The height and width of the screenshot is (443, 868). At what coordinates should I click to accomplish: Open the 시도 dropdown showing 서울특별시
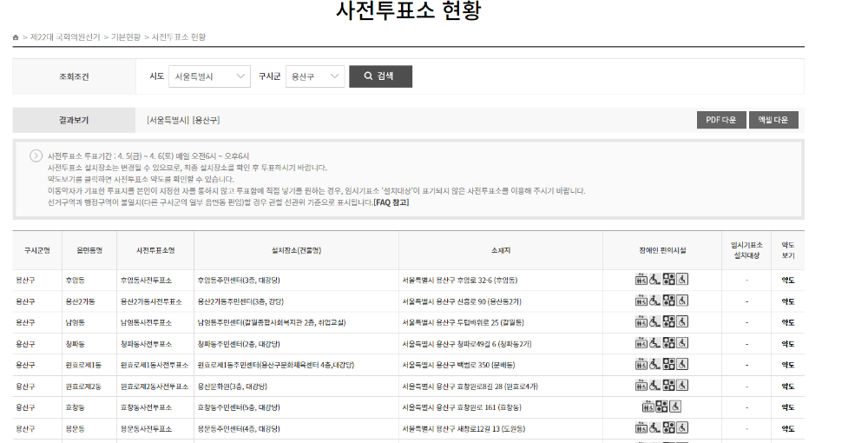[209, 76]
